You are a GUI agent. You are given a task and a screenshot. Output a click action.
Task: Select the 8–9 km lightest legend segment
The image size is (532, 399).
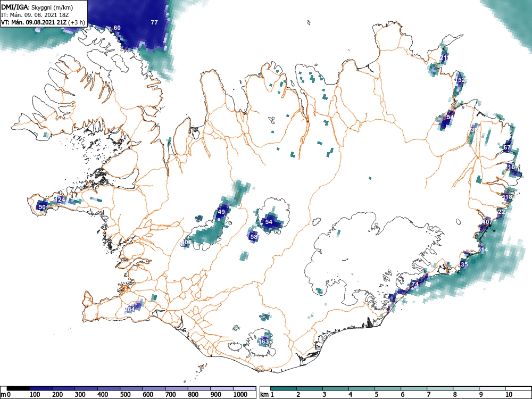pyautogui.click(x=466, y=388)
